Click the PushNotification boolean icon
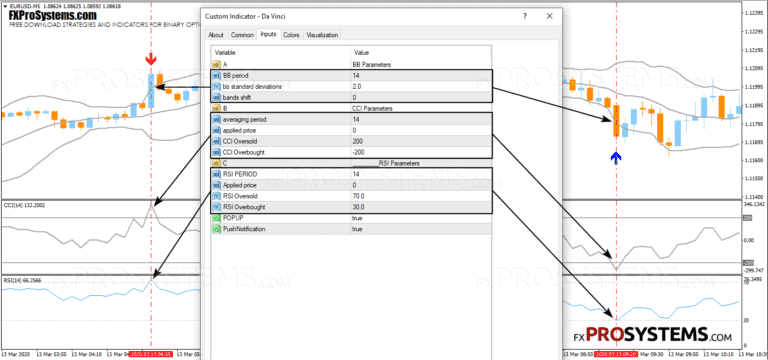The width and height of the screenshot is (768, 360). point(216,229)
